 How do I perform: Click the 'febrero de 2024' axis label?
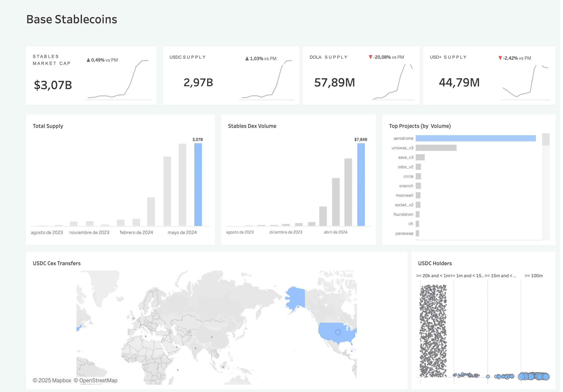point(136,233)
